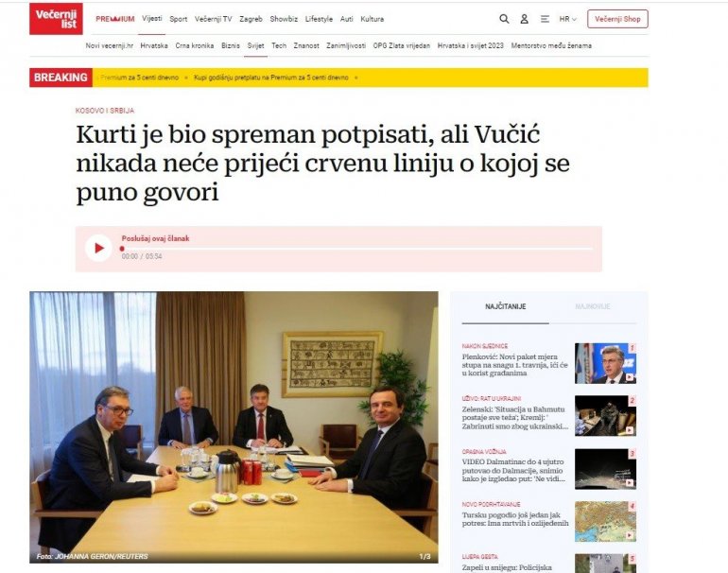Open the Turkey earthquake map thumbnail

[x=605, y=521]
